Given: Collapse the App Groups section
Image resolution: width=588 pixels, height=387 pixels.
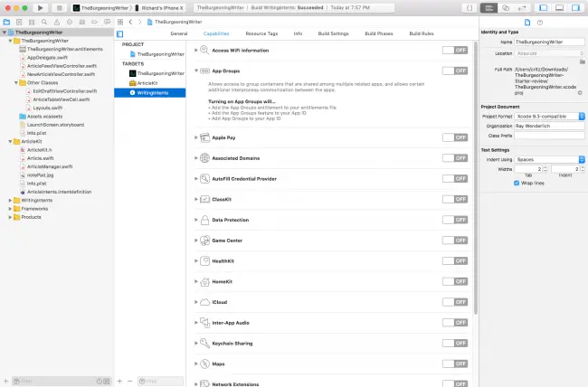Looking at the screenshot, I should click(x=195, y=71).
